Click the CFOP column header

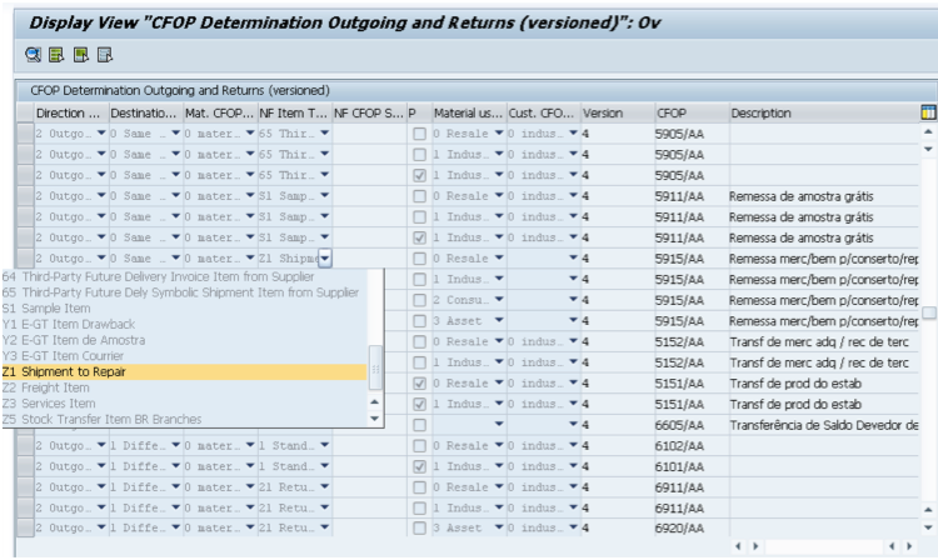[x=671, y=113]
